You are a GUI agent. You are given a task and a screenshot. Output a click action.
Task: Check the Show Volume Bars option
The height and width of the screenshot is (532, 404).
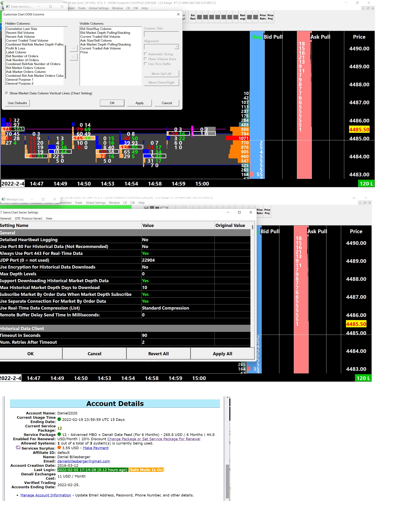tap(145, 59)
